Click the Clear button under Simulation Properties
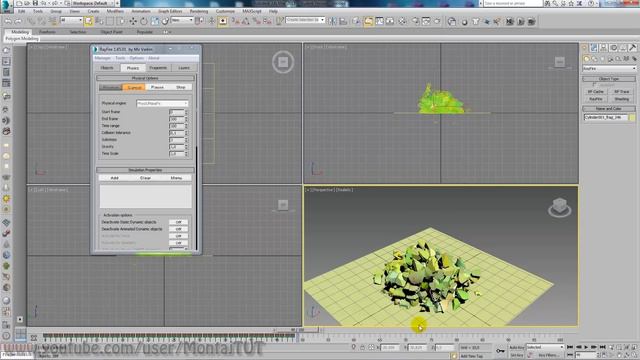The image size is (640, 360). click(x=145, y=178)
